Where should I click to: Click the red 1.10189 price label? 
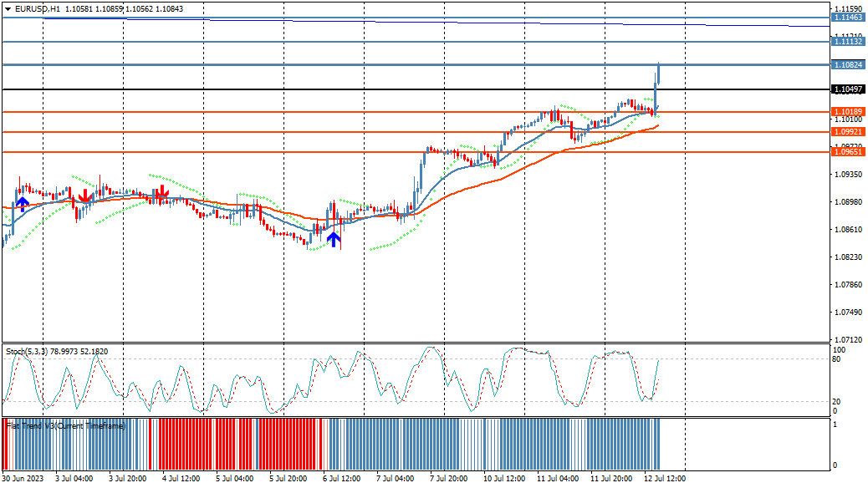tap(848, 112)
